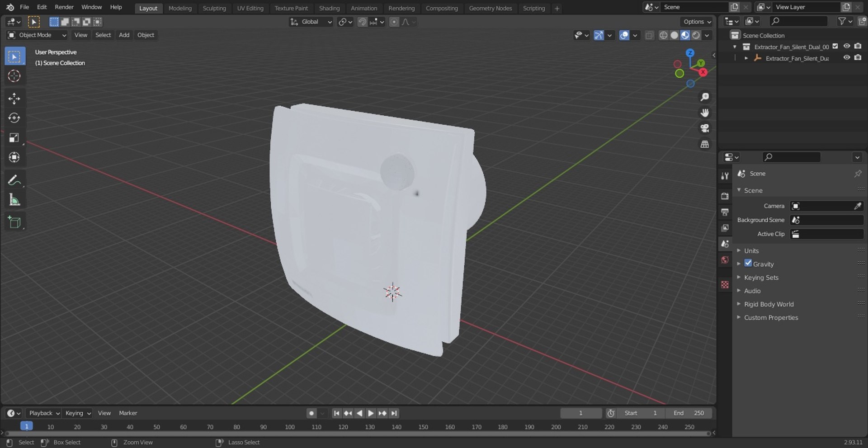Select the Measure tool

coord(14,200)
